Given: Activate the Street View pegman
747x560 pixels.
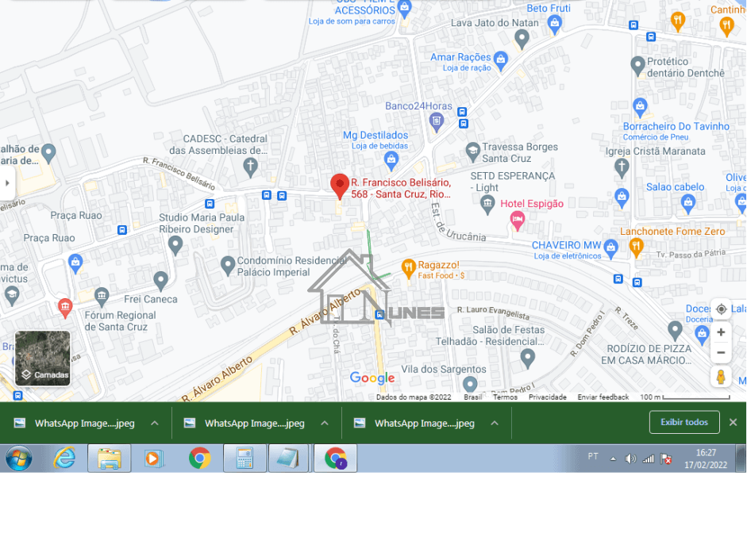Looking at the screenshot, I should (x=721, y=377).
